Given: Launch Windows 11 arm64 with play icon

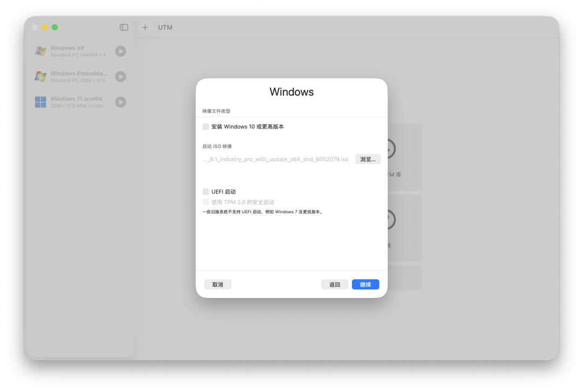Looking at the screenshot, I should point(120,102).
